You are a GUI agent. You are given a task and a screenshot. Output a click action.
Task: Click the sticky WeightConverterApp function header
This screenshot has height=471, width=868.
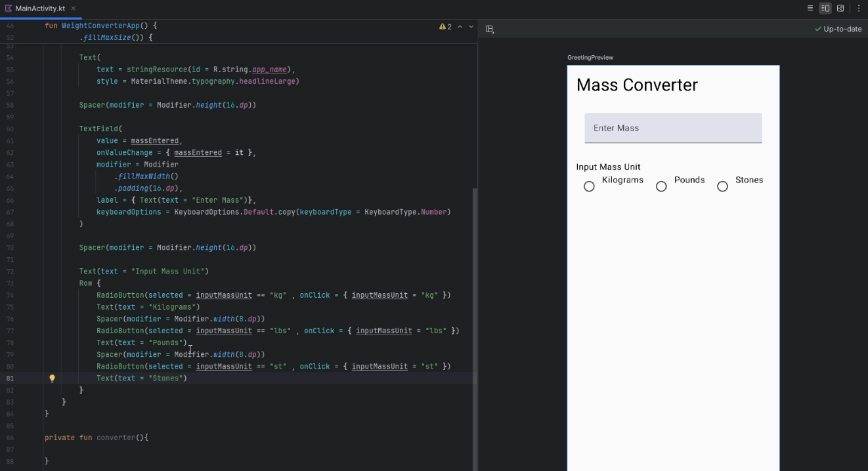click(100, 26)
